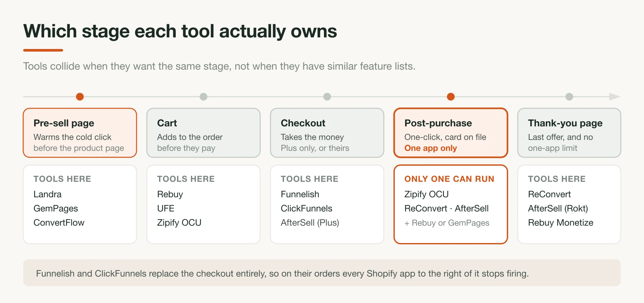The height and width of the screenshot is (303, 644).
Task: Click the gray timeline dot above Checkout
Action: pyautogui.click(x=327, y=97)
